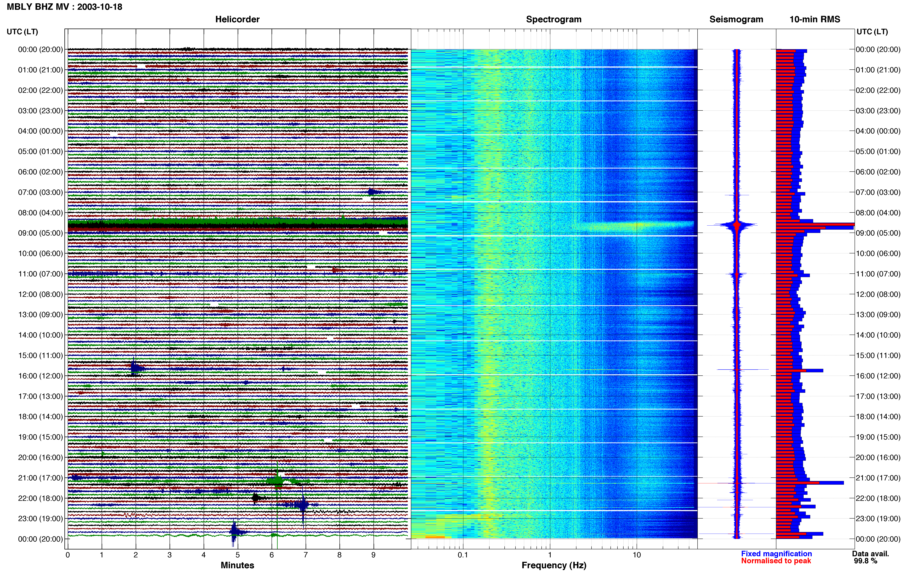Click the '10-min RMS' panel heading
This screenshot has height=578, width=924.
point(815,20)
